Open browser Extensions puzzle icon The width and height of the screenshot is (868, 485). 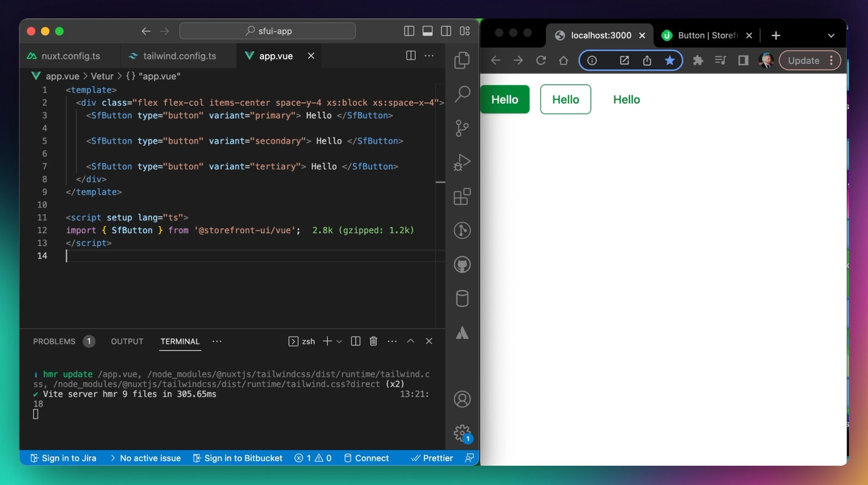pyautogui.click(x=698, y=60)
